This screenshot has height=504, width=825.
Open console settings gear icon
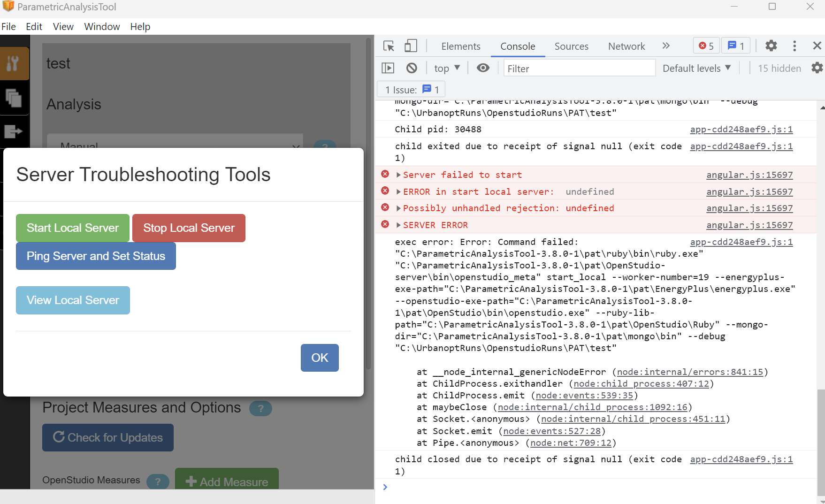coord(817,68)
